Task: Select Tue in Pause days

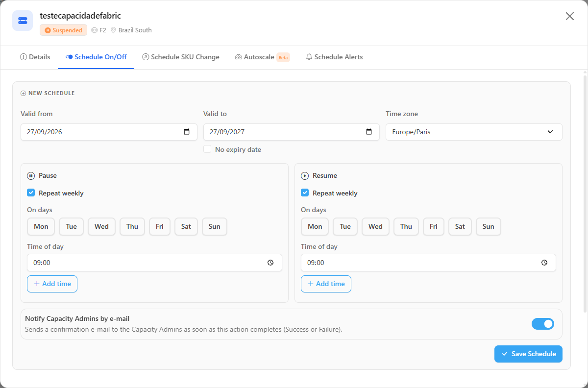Action: 72,226
